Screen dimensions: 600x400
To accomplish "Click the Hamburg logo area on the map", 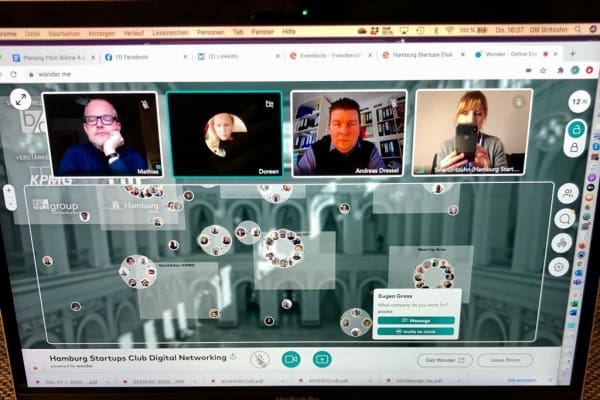I will (135, 205).
